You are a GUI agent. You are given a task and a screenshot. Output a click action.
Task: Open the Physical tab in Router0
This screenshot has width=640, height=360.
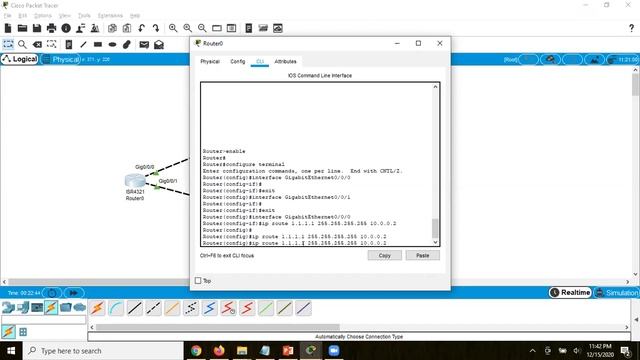(210, 62)
